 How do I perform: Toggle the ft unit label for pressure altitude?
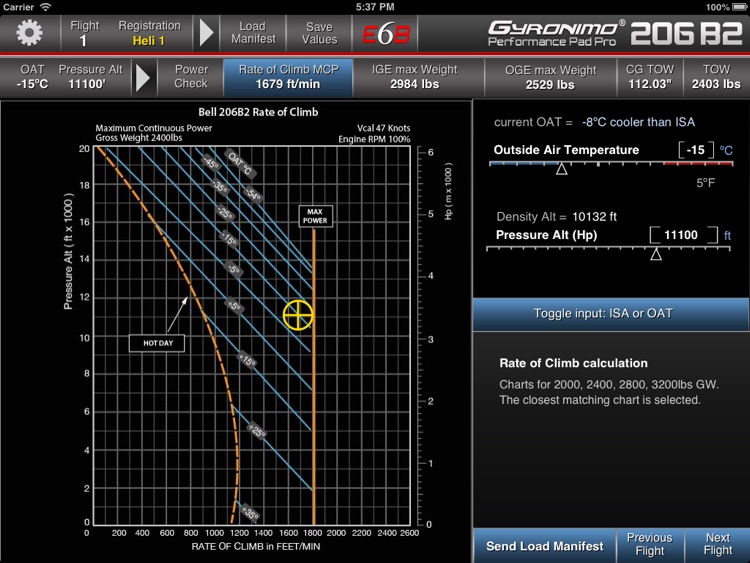[x=728, y=235]
